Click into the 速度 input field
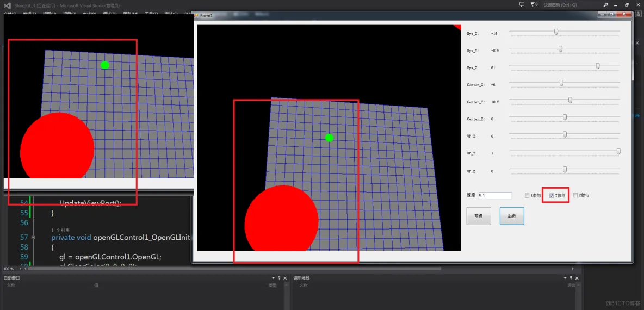This screenshot has width=644, height=310. point(495,195)
